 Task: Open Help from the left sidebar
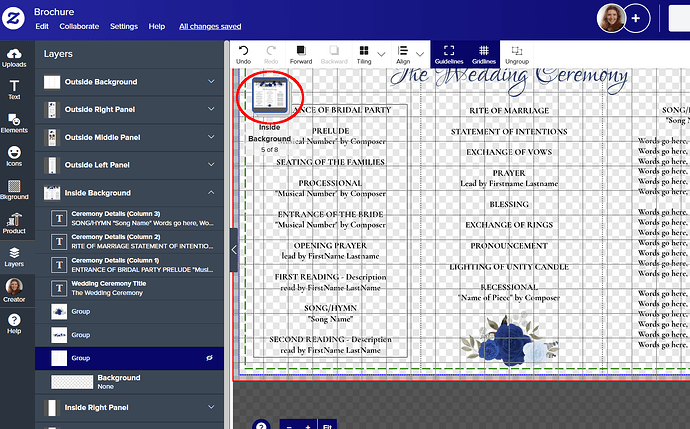(x=14, y=324)
